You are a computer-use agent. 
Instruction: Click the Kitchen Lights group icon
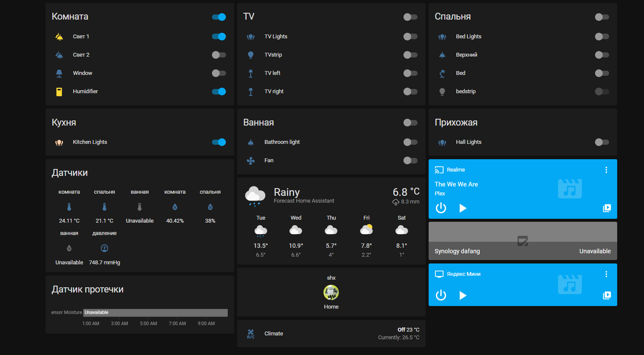point(59,142)
